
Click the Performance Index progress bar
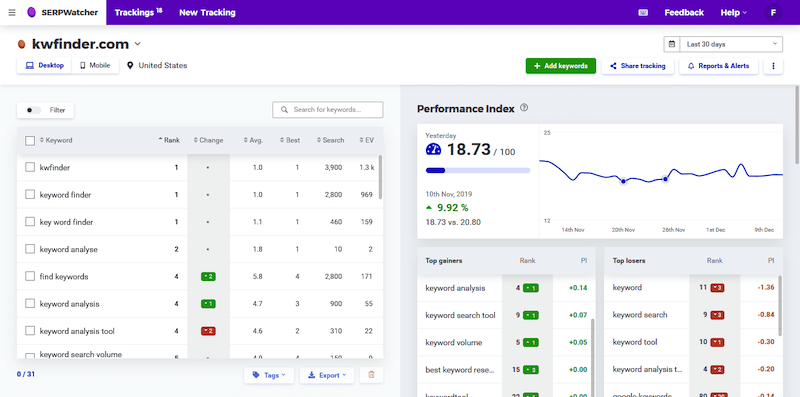(x=478, y=170)
